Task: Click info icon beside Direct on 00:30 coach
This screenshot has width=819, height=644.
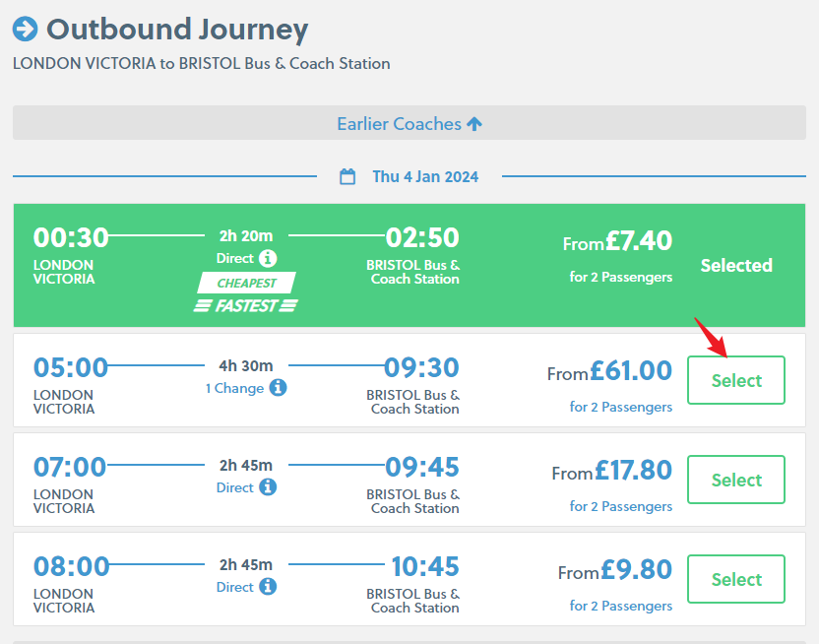Action: [268, 259]
